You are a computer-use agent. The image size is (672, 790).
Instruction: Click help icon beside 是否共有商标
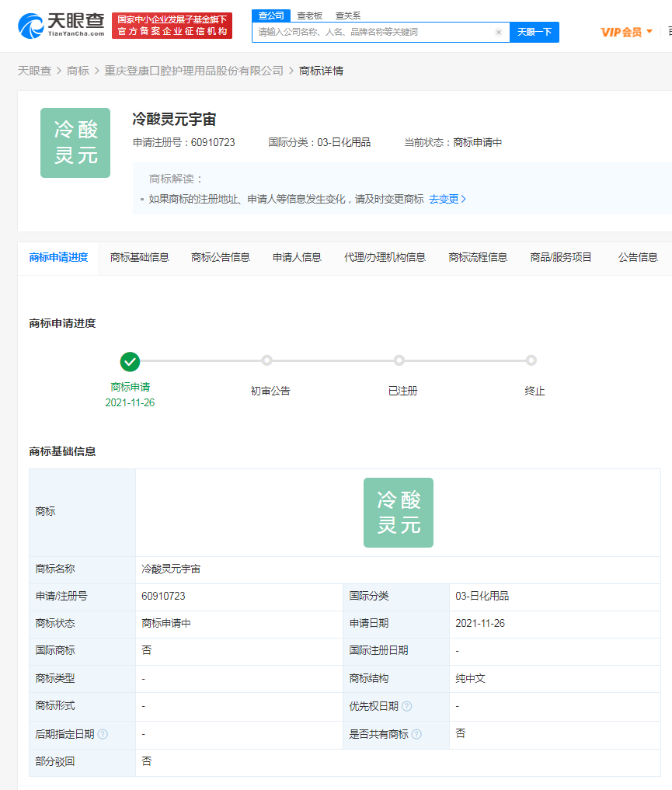pyautogui.click(x=416, y=734)
